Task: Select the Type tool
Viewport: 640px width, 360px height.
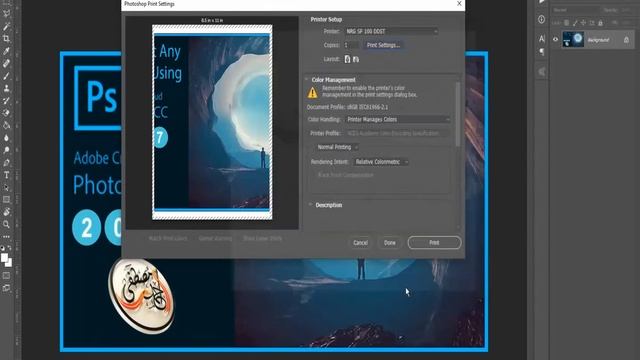Action: click(x=7, y=175)
